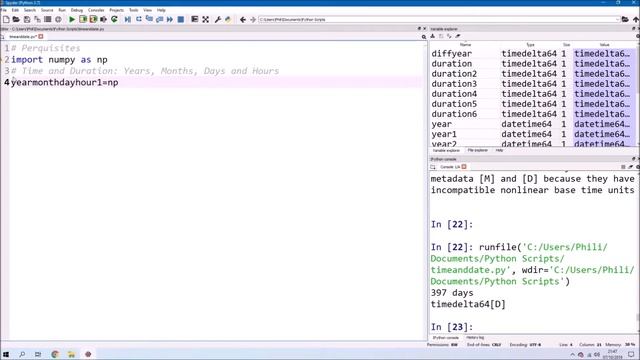This screenshot has height=360, width=640.
Task: Click the Fullscreen mode icon
Action: coord(206,19)
